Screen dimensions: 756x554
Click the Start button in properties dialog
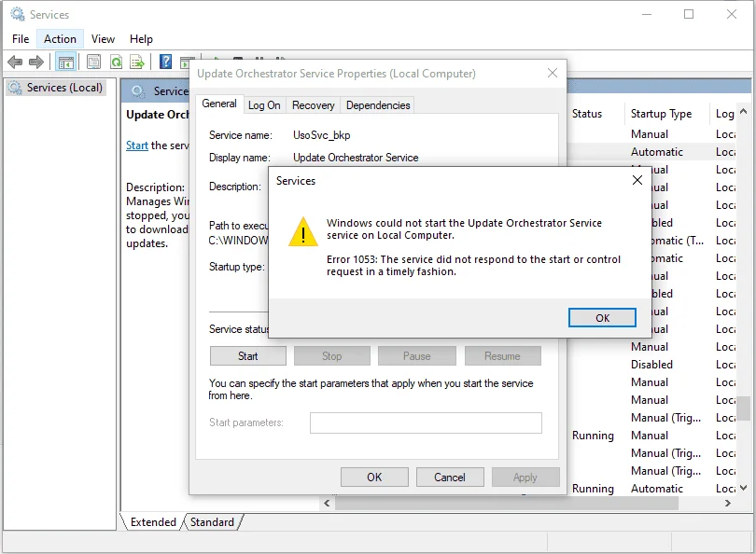[x=248, y=356]
